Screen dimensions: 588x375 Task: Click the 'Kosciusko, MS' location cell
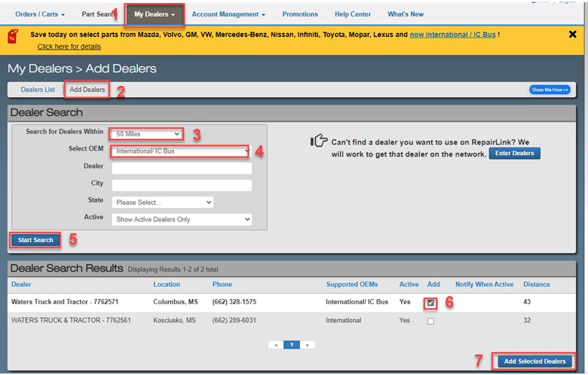click(x=174, y=320)
